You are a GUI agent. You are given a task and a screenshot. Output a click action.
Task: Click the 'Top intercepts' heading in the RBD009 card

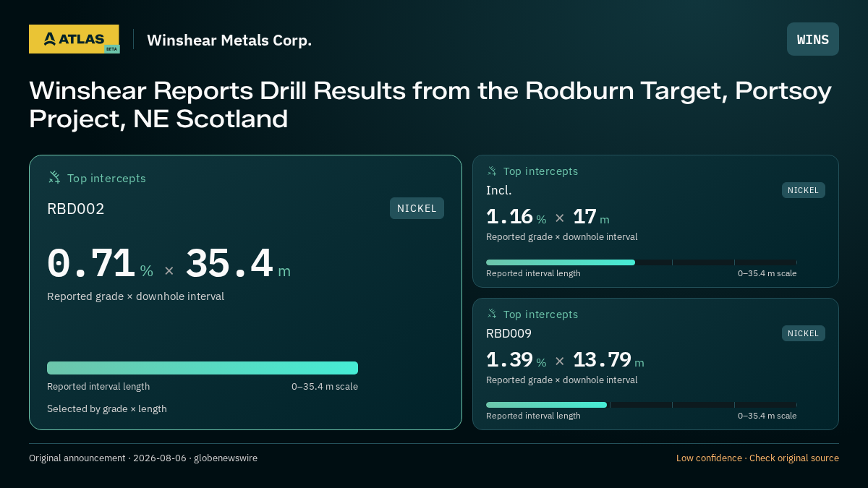(540, 314)
